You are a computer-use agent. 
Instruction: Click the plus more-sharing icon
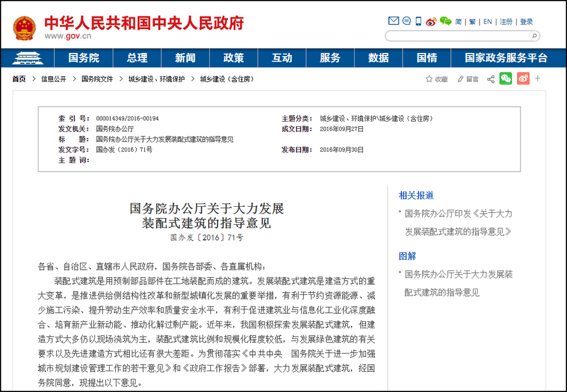click(x=538, y=78)
